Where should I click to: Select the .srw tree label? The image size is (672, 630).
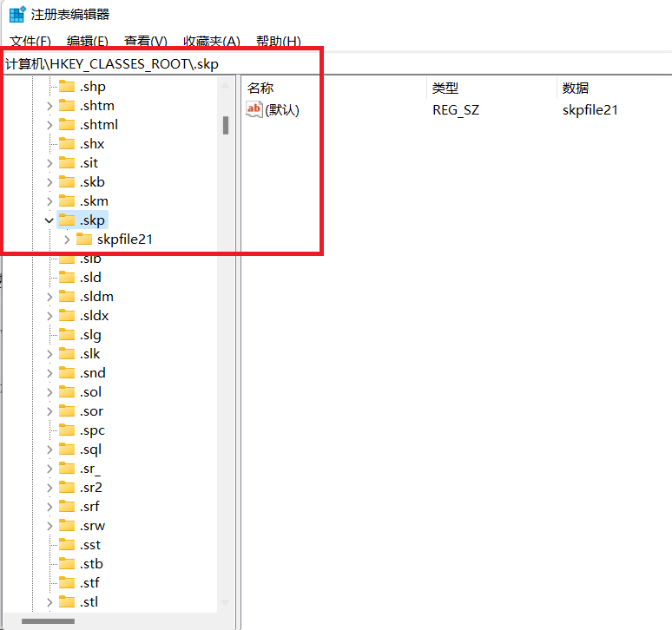[x=92, y=526]
